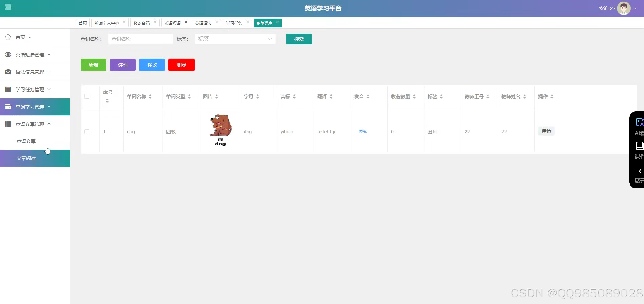The width and height of the screenshot is (644, 304).
Task: Click the 单词学习管理 sidebar icon
Action: [x=8, y=106]
